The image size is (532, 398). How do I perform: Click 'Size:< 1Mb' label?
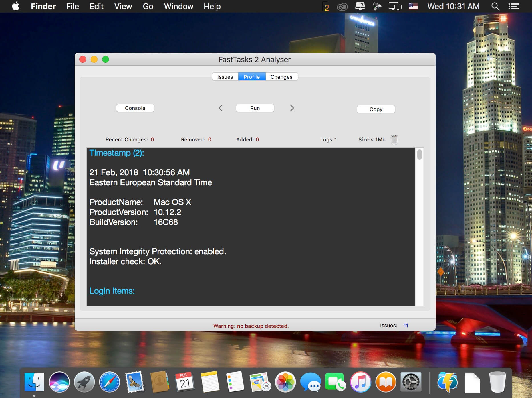[x=372, y=139]
